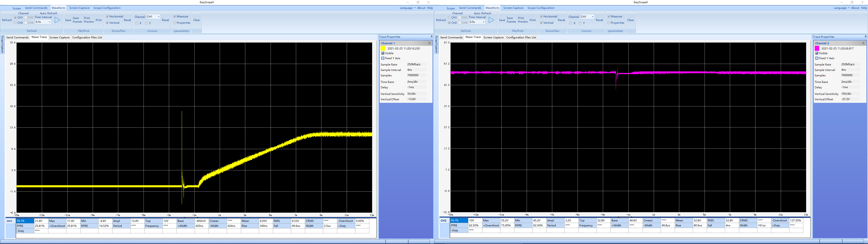This screenshot has width=868, height=244.
Task: Enable Fixed Y Axis for Channel 2
Action: click(817, 58)
